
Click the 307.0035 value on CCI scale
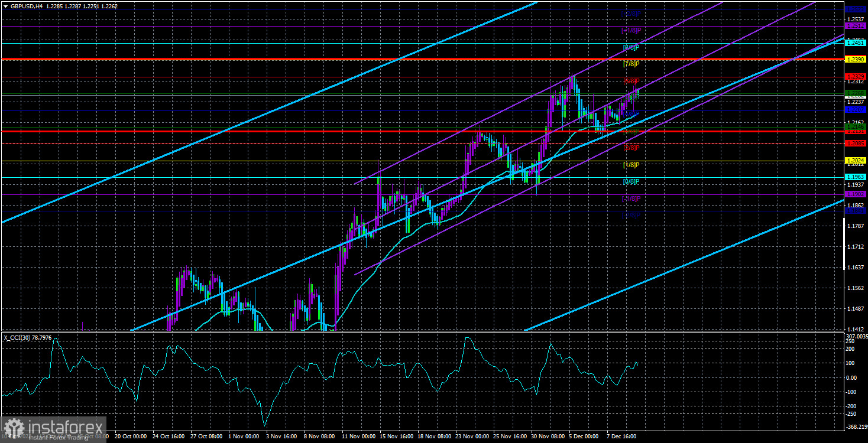pos(856,335)
